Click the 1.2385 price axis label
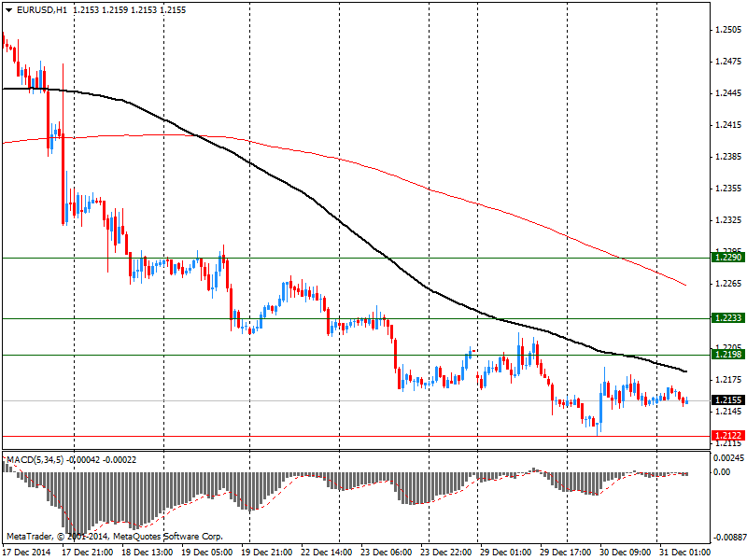 coord(728,157)
